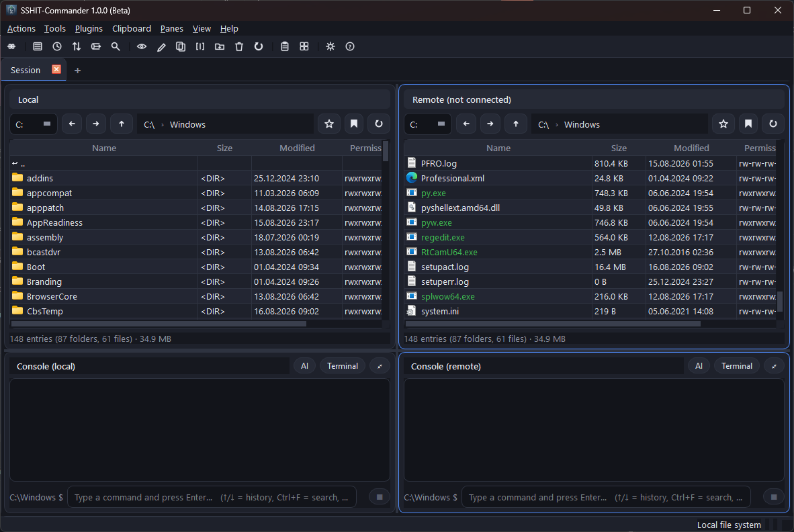The width and height of the screenshot is (794, 532).
Task: Open the Panes menu
Action: click(172, 29)
